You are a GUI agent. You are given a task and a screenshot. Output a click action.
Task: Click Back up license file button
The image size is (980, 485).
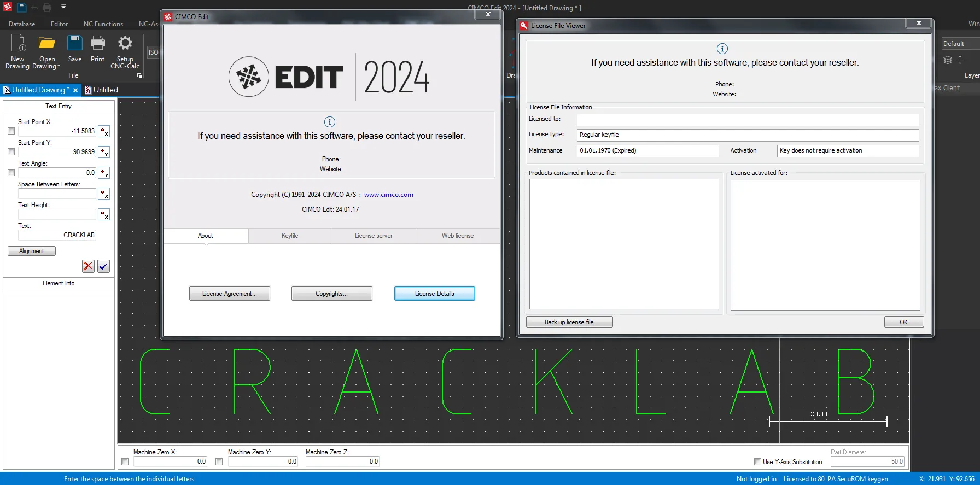(569, 322)
